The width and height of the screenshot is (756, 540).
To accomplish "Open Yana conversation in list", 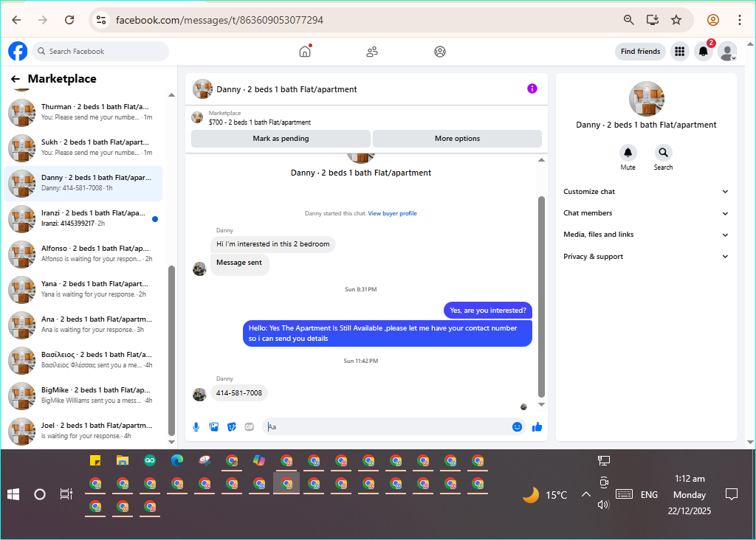I will pos(83,289).
